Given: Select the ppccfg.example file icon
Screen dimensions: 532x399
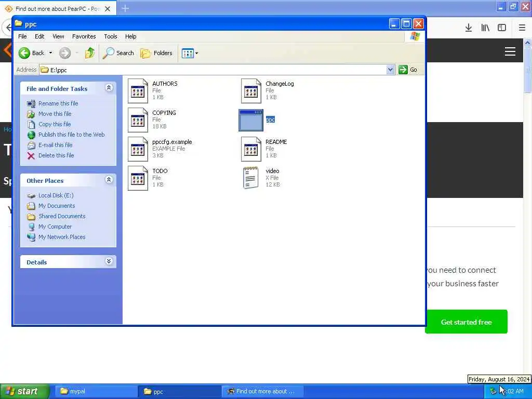Looking at the screenshot, I should click(x=138, y=149).
